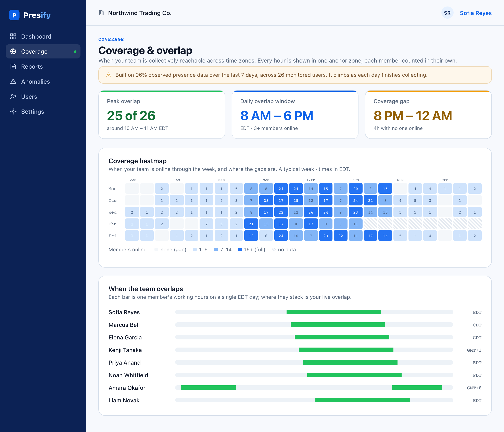The width and height of the screenshot is (504, 432).
Task: Click the Settings sidebar icon
Action: [13, 111]
